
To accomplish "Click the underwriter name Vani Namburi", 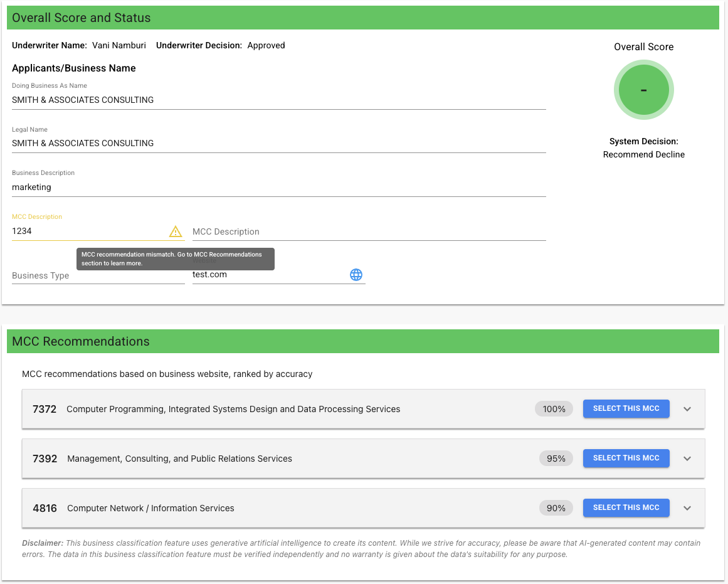I will 119,46.
